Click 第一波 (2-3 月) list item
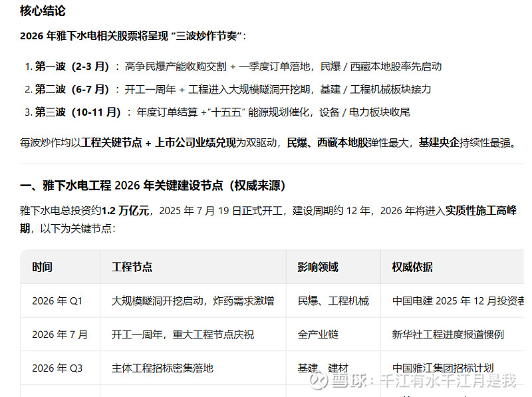Image resolution: width=532 pixels, height=397 pixels. click(x=233, y=66)
